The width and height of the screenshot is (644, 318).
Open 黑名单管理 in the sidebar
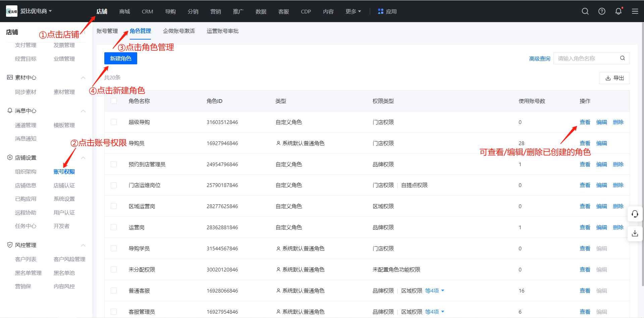pos(29,273)
